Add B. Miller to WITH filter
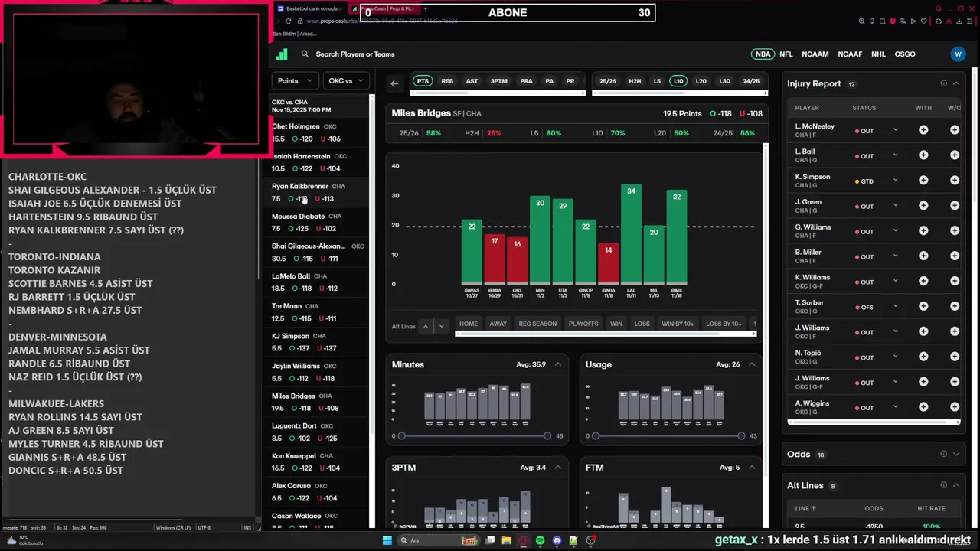 tap(923, 256)
